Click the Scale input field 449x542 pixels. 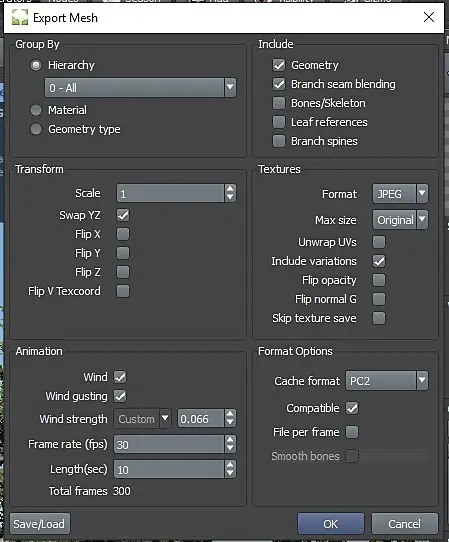(x=170, y=193)
